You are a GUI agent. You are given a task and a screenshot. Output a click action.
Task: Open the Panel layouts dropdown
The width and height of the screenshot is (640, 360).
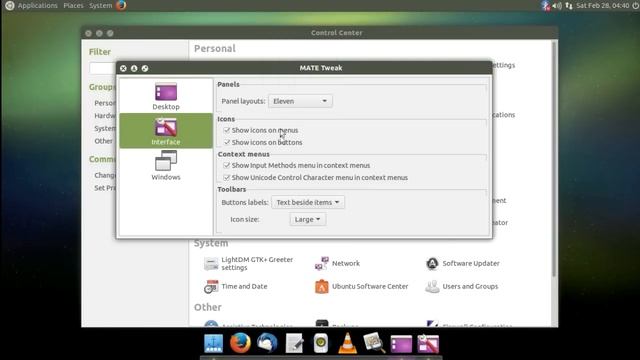[x=300, y=101]
